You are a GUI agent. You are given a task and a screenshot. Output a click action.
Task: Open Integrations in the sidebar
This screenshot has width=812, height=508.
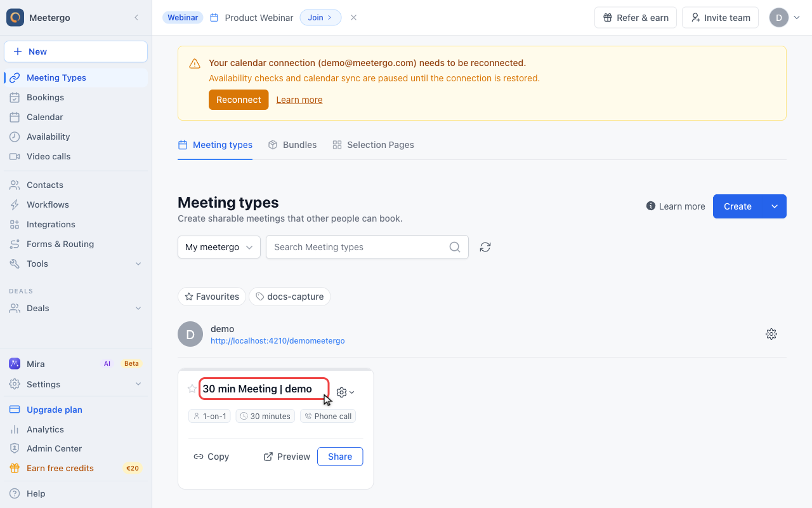point(76,224)
